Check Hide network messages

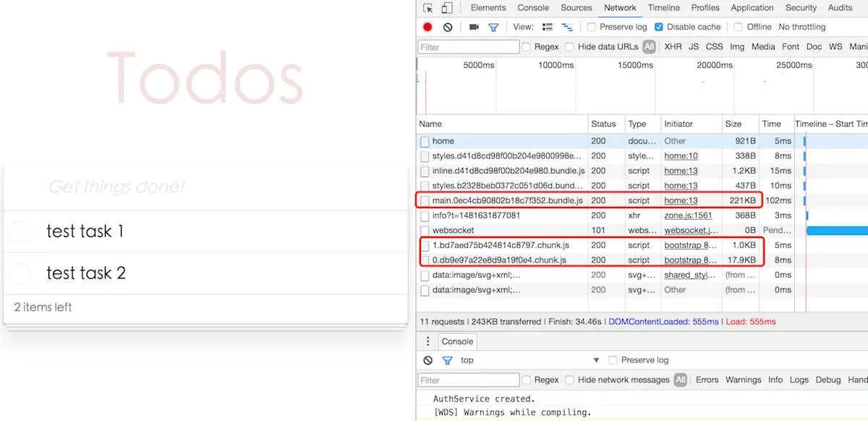[570, 380]
